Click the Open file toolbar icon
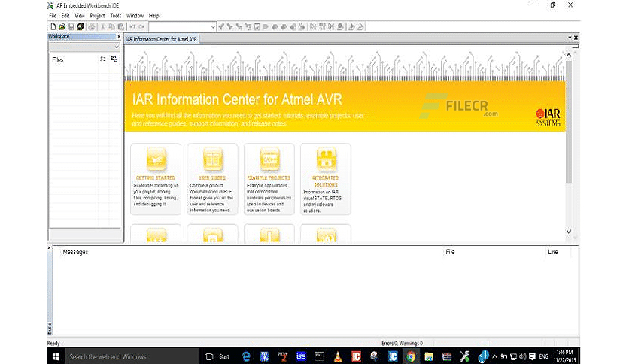Image resolution: width=629 pixels, height=364 pixels. coord(62,26)
